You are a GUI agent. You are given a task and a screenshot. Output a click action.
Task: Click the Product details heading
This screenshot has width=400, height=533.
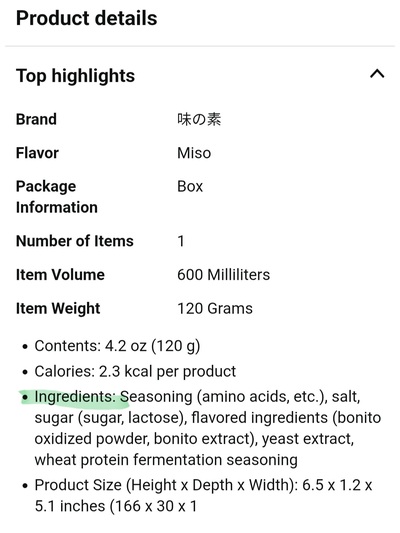tap(87, 18)
